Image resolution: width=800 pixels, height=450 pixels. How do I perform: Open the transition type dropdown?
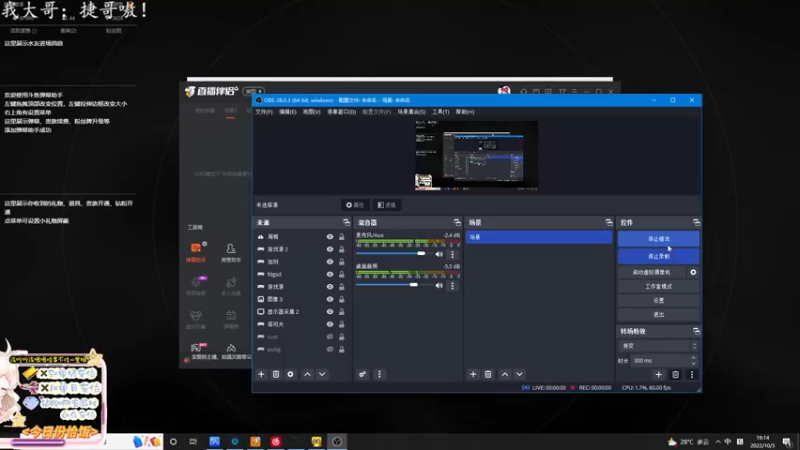(x=658, y=346)
